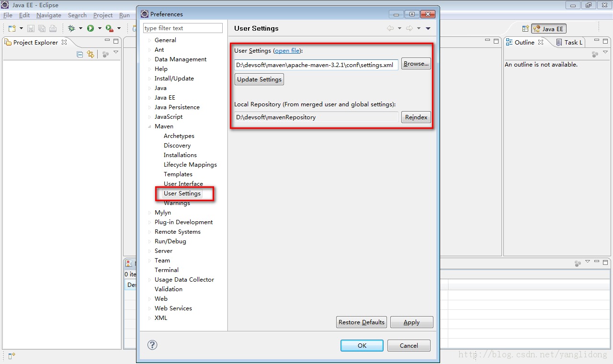613x364 pixels.
Task: Open the Project menu
Action: [103, 15]
